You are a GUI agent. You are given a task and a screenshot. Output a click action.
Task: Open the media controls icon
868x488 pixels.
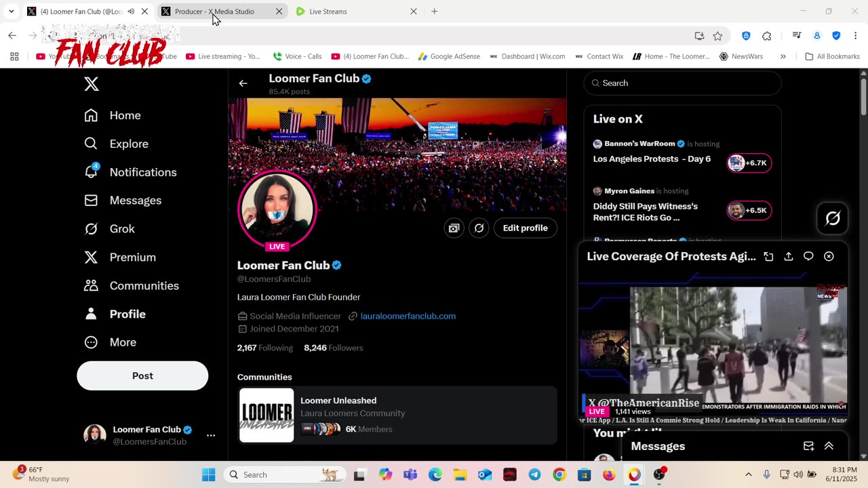797,36
